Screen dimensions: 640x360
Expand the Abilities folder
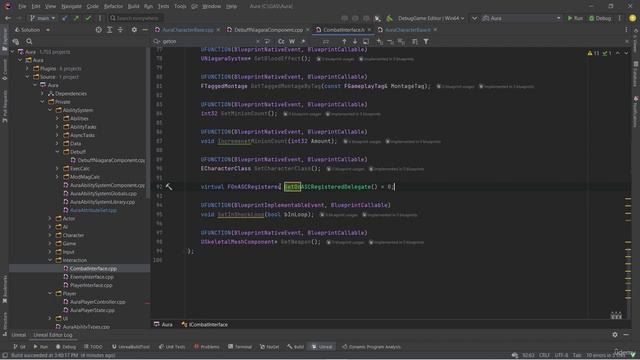pyautogui.click(x=58, y=118)
